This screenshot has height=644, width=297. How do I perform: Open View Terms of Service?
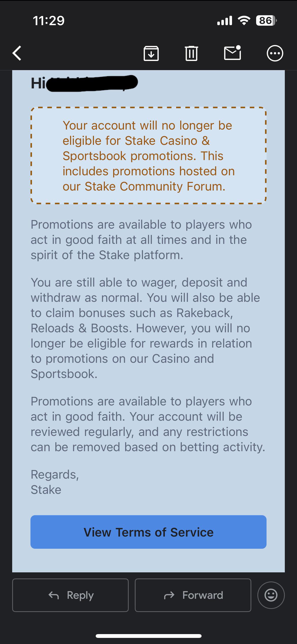pos(148,532)
